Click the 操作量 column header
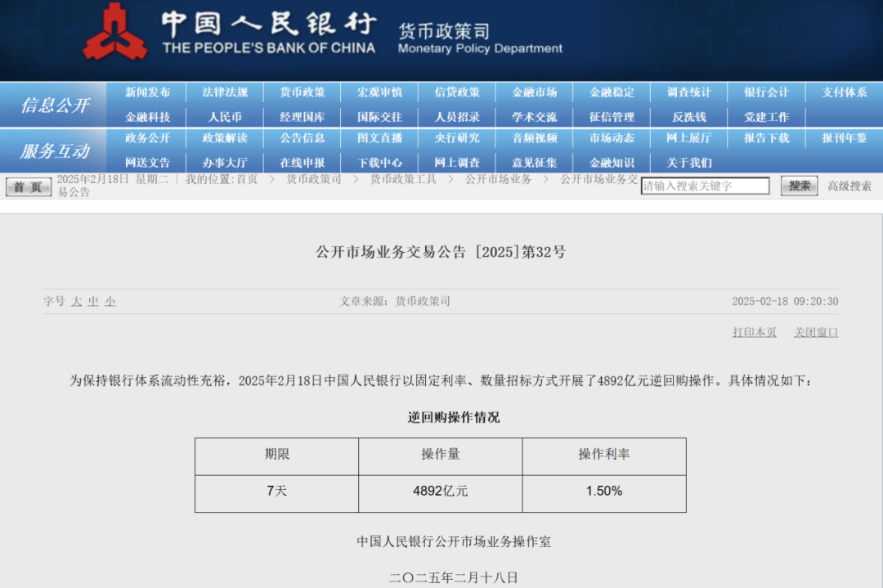Image resolution: width=883 pixels, height=588 pixels. (x=441, y=455)
